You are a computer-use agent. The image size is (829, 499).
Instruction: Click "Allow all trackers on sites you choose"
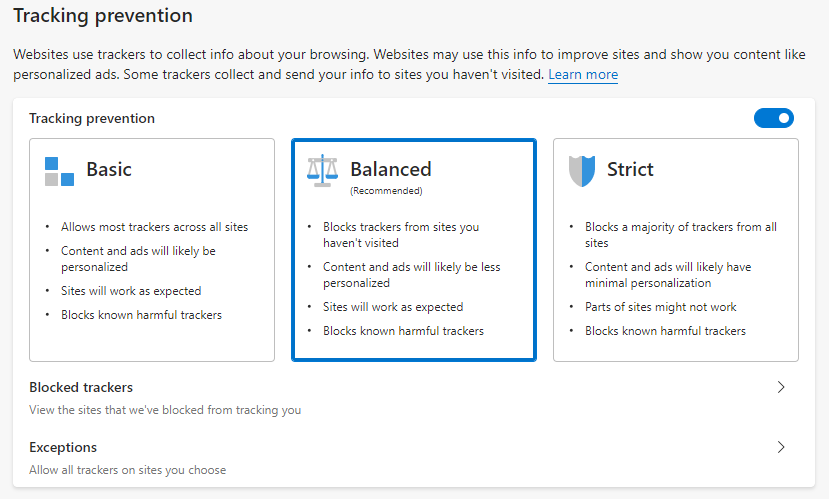(128, 470)
